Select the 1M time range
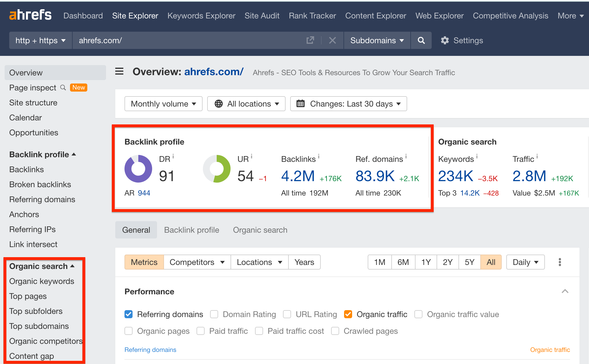 coord(380,262)
